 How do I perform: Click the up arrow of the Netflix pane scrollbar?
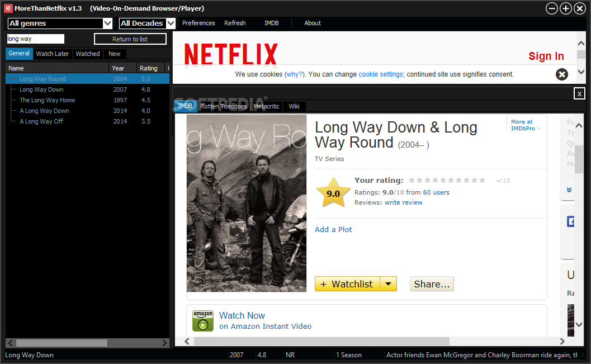click(581, 44)
